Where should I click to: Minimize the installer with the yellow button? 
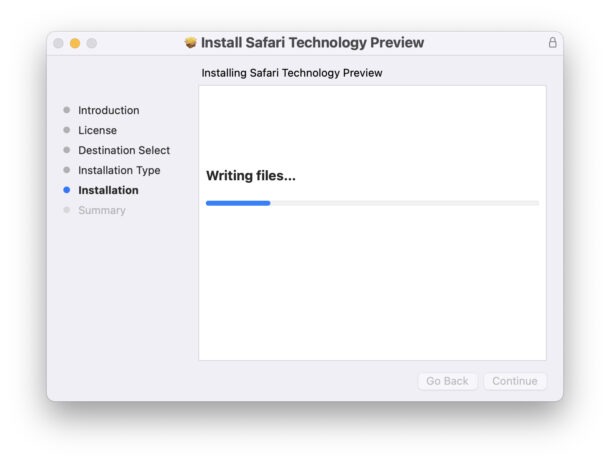tap(75, 43)
